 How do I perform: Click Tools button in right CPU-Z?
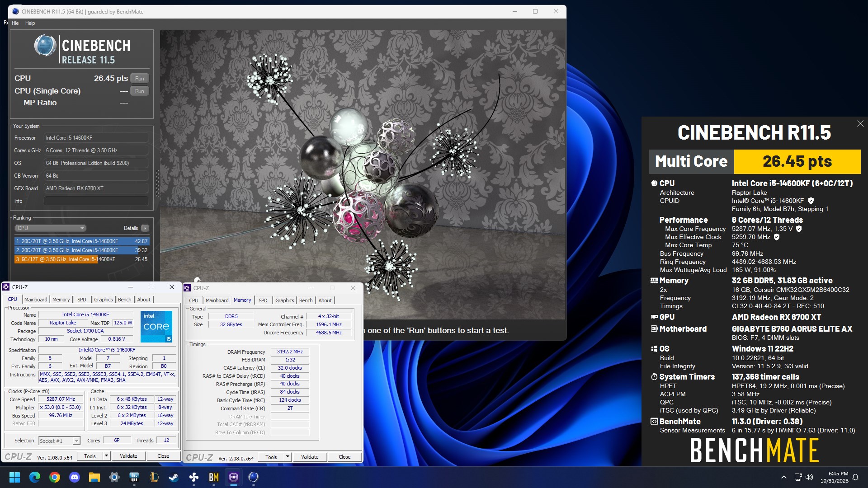coord(271,457)
